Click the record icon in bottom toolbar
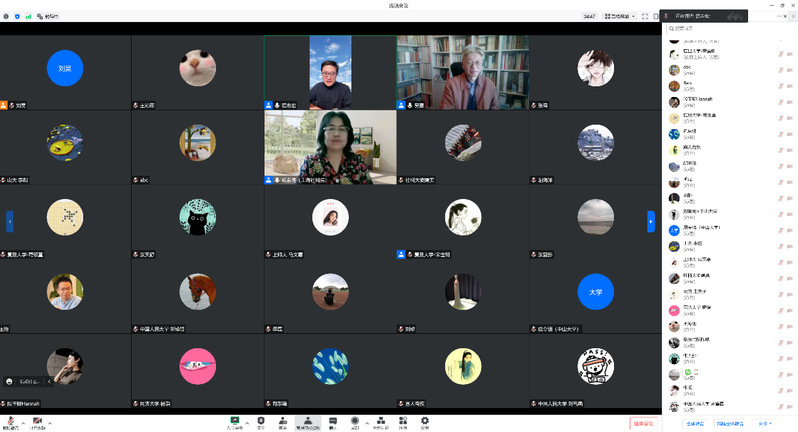This screenshot has height=432, width=798. click(355, 422)
